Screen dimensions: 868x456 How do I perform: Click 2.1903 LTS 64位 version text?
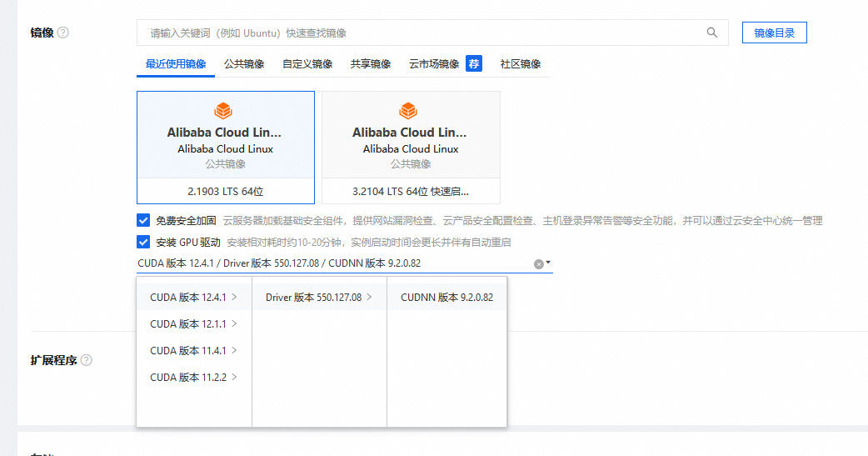(x=225, y=192)
